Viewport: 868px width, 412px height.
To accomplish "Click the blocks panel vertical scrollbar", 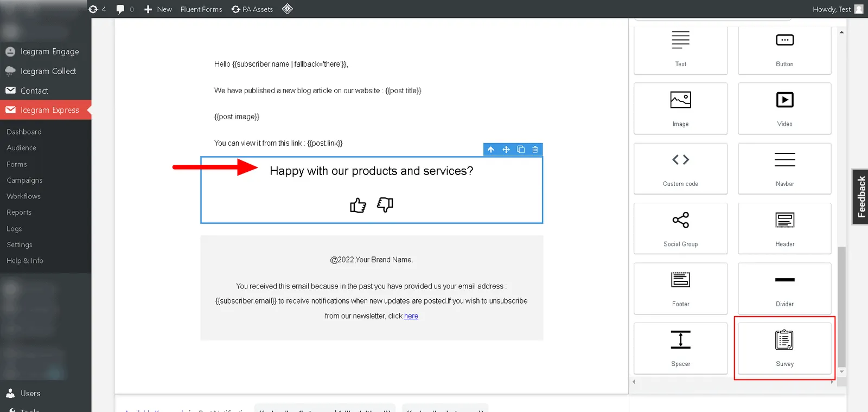I will click(x=841, y=307).
